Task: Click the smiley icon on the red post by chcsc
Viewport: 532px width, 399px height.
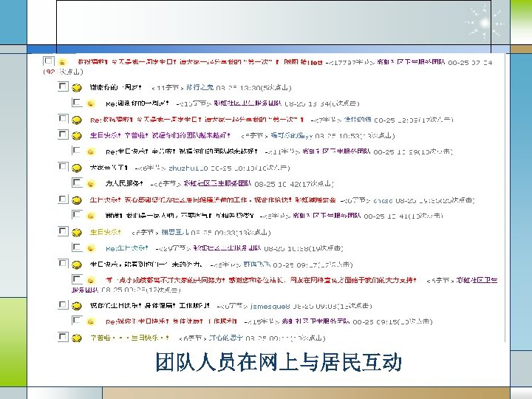Action: [77, 200]
